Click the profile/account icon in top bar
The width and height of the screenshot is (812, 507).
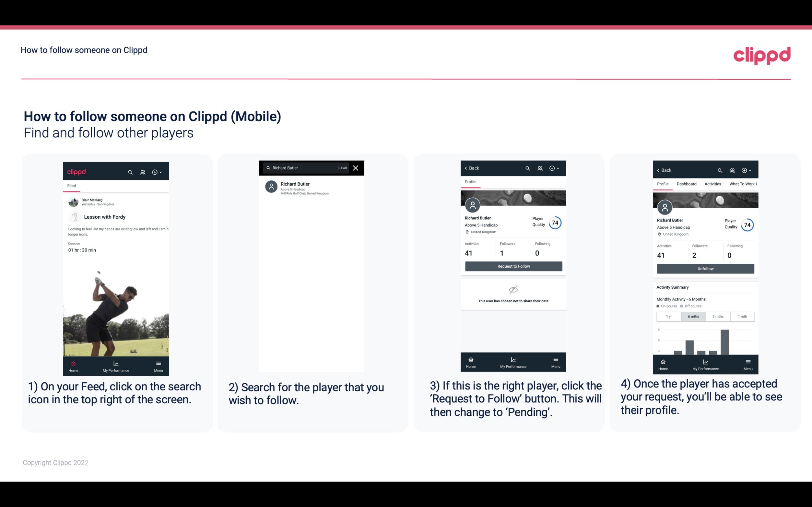(x=143, y=171)
